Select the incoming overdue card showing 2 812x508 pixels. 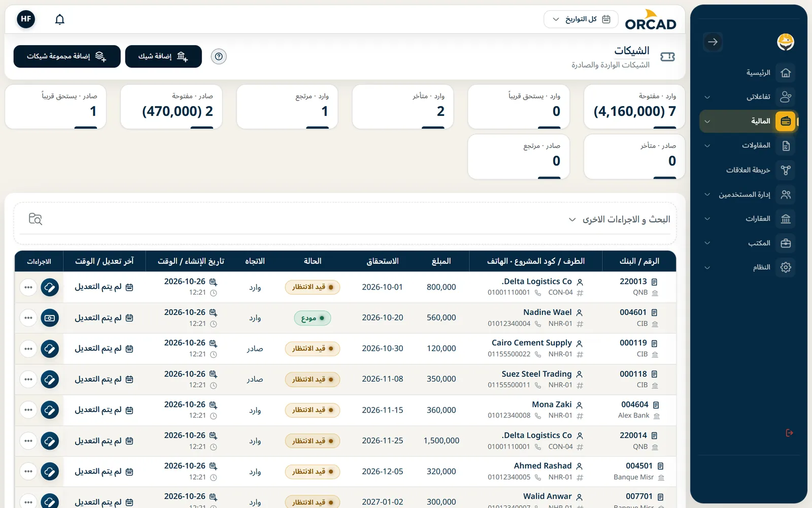click(x=403, y=107)
